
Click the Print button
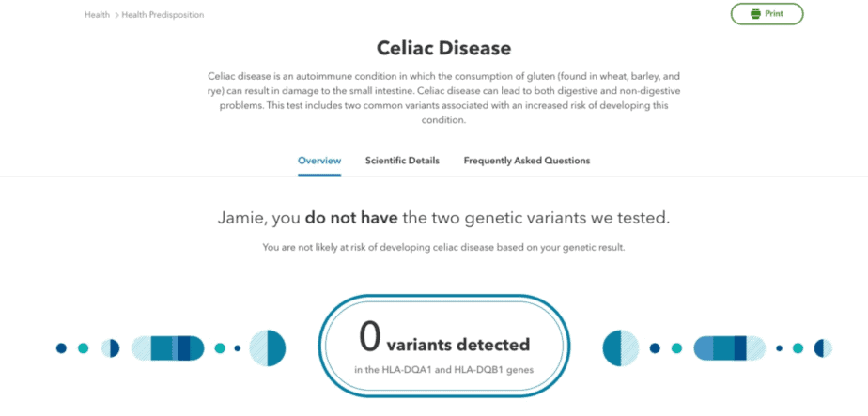coord(767,14)
